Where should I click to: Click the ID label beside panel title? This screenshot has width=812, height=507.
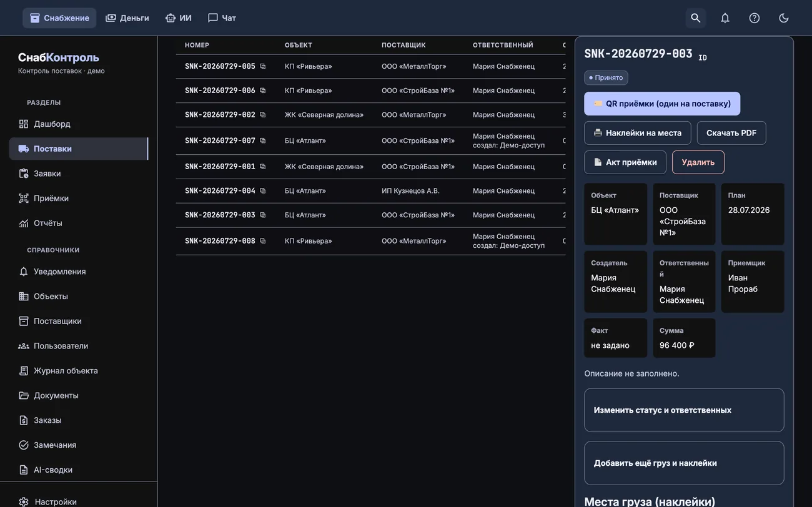point(703,57)
